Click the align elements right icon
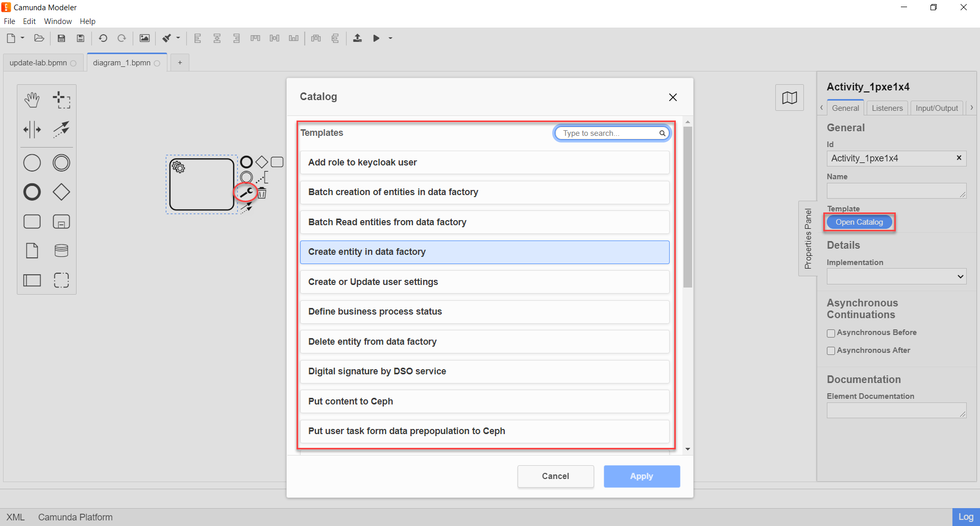 point(236,38)
